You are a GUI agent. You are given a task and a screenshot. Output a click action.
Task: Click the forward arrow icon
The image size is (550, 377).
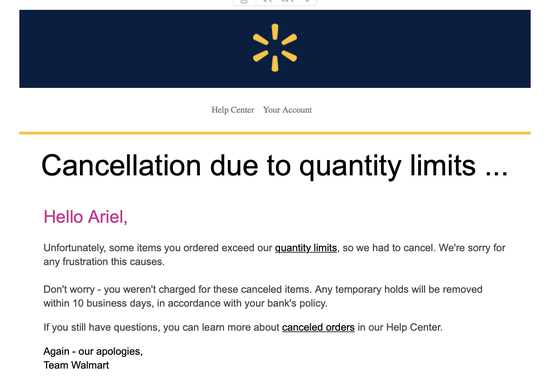coord(308,1)
